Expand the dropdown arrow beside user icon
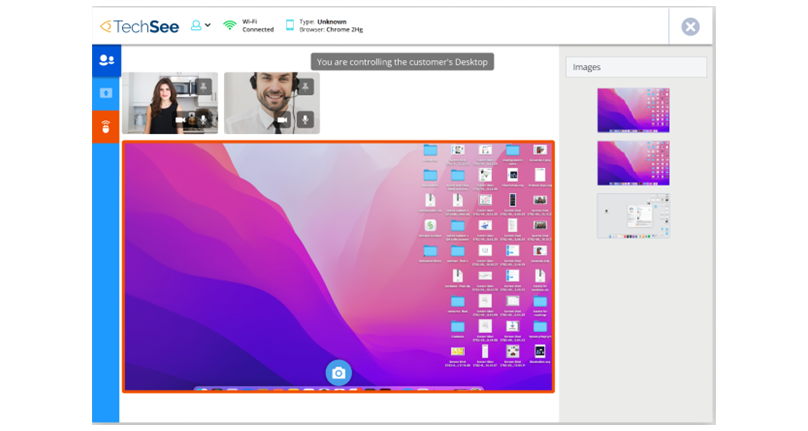 coord(208,25)
